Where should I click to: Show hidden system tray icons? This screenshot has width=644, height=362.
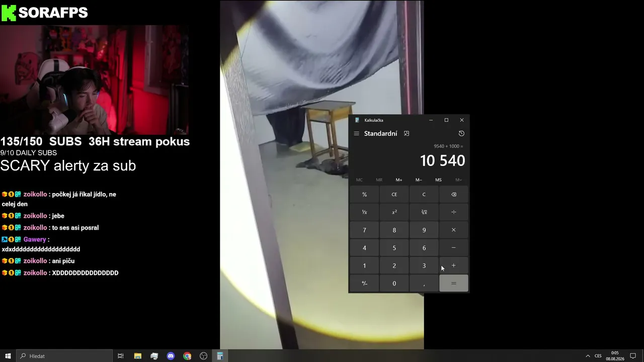588,356
